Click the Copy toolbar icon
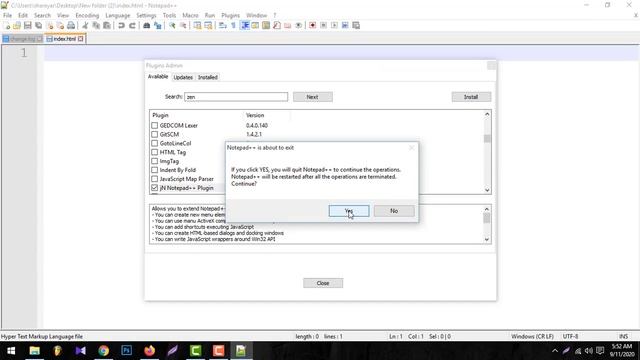640x360 pixels. (x=96, y=25)
